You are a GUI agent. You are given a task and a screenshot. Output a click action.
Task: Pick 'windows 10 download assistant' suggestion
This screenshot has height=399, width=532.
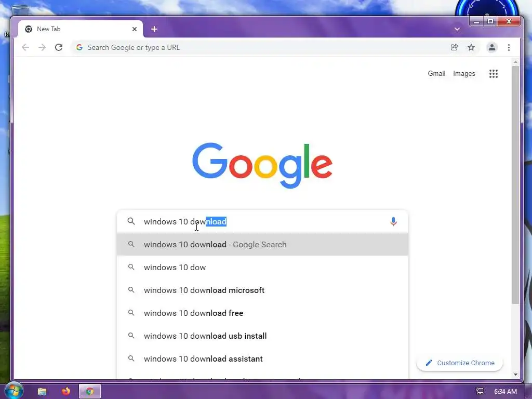[262, 358]
